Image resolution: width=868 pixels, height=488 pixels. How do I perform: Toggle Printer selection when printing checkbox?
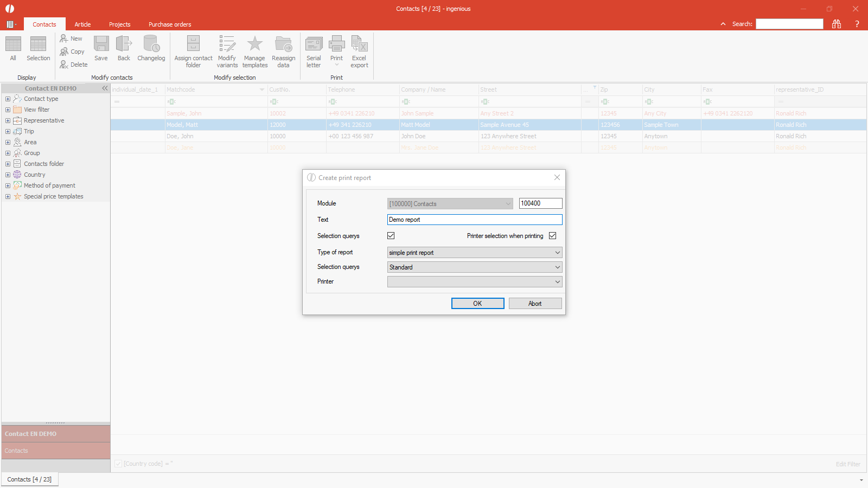click(x=552, y=236)
